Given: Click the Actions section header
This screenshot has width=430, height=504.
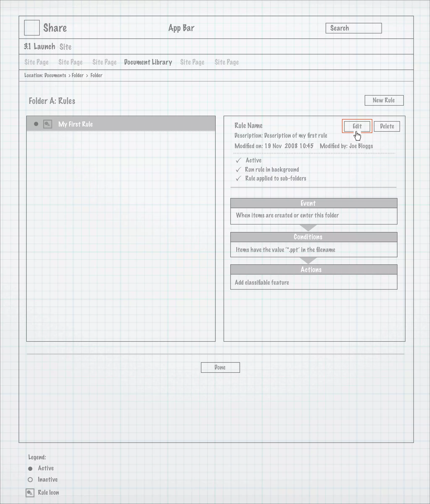Looking at the screenshot, I should click(x=314, y=269).
